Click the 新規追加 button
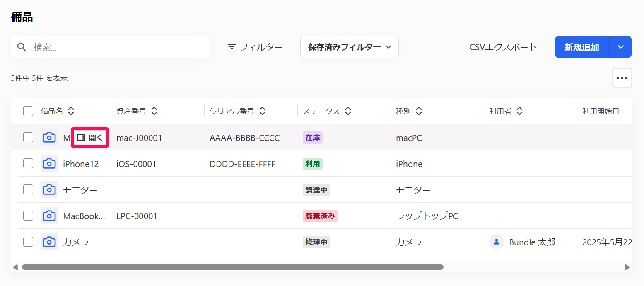 [x=582, y=47]
